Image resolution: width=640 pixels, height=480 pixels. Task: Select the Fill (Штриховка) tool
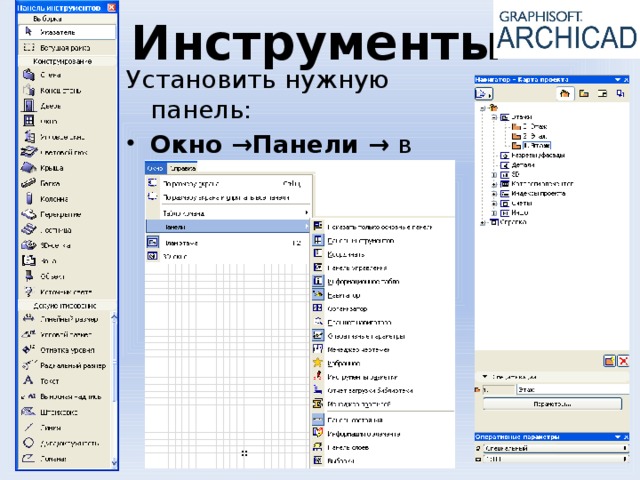click(x=64, y=412)
